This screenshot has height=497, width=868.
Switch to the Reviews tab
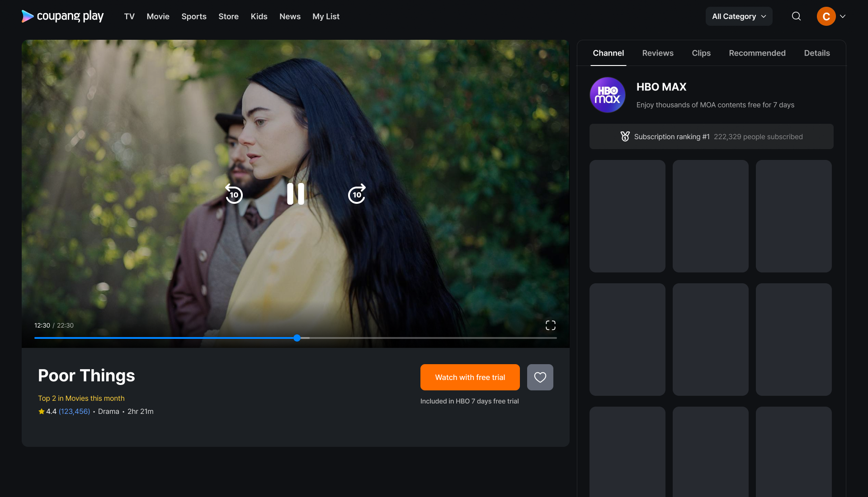657,53
